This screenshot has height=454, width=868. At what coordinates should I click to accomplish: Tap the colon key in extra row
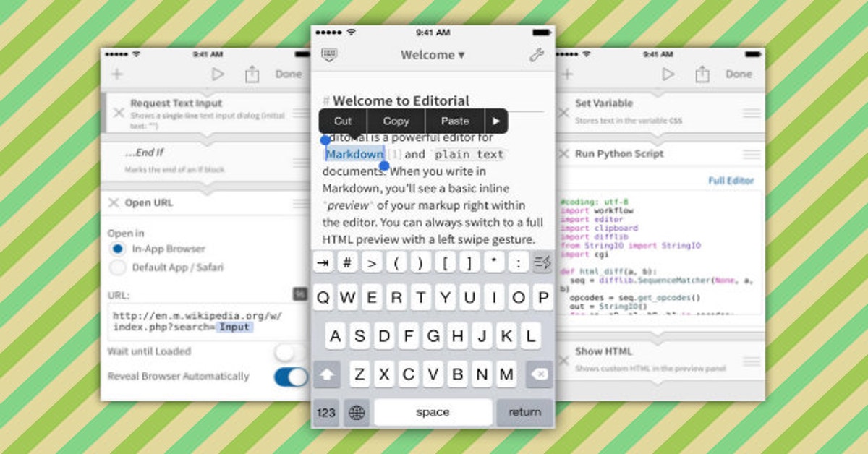[x=518, y=263]
